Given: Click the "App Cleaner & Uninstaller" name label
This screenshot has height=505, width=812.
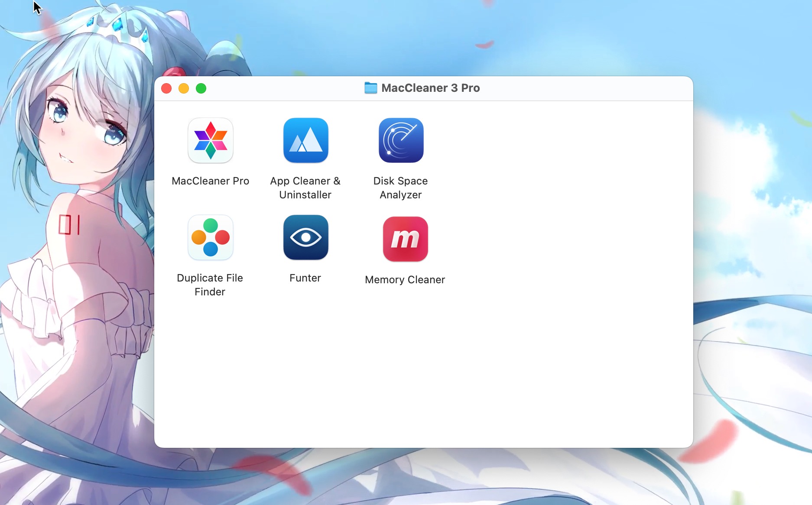Looking at the screenshot, I should pos(305,188).
